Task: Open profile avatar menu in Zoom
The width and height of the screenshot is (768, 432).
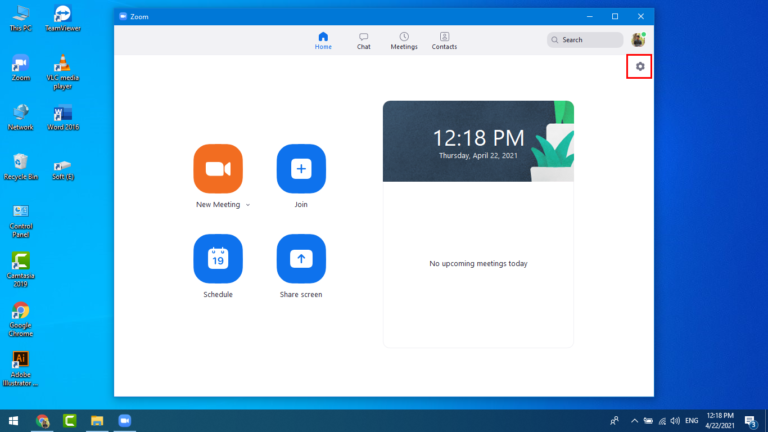Action: tap(638, 40)
